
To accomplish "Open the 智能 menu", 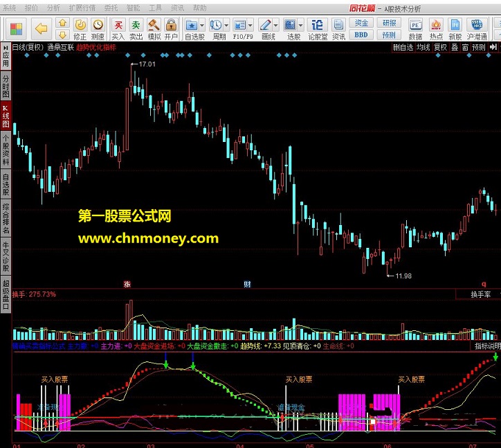I will 133,8.
